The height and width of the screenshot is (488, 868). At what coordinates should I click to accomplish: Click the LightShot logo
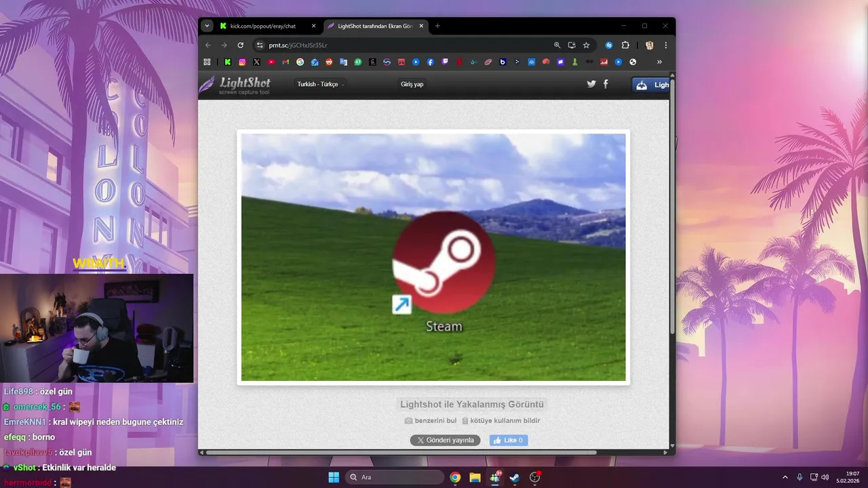click(x=235, y=85)
